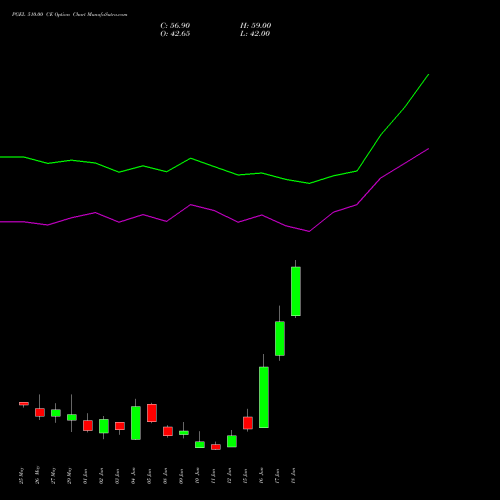
Task: Click the open value O: 42.65
Action: (175, 34)
